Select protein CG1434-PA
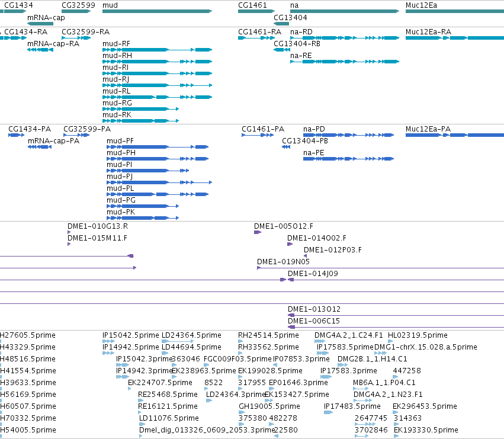The image size is (504, 439). click(16, 135)
